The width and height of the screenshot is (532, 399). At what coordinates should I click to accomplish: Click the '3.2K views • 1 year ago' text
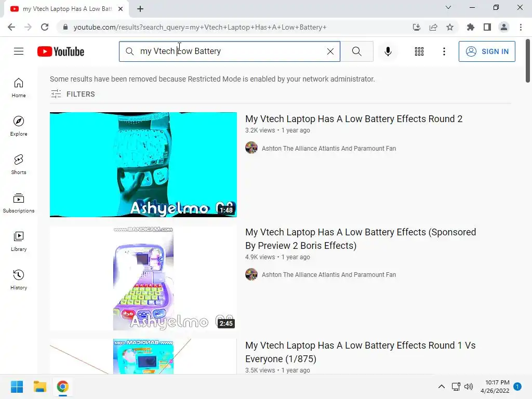tap(277, 130)
